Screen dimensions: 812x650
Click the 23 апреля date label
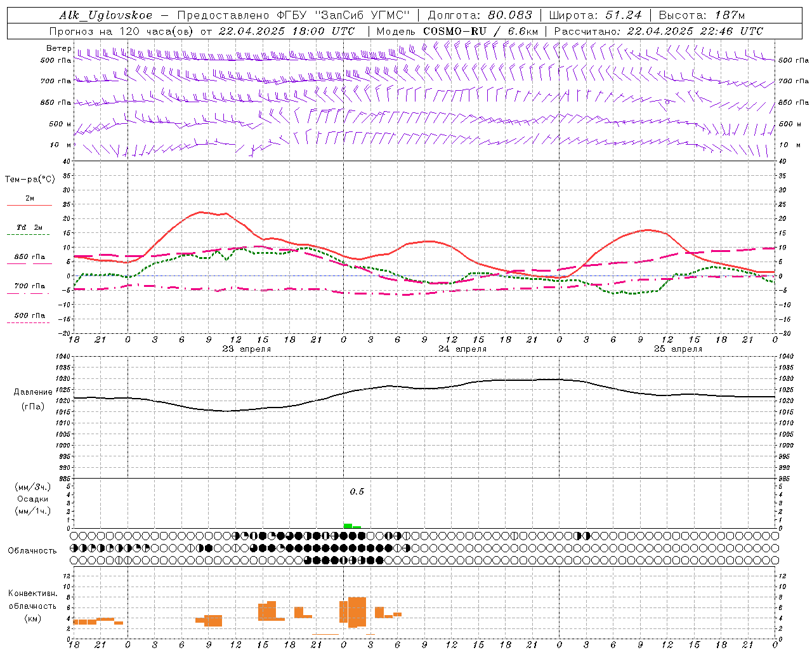pos(246,348)
